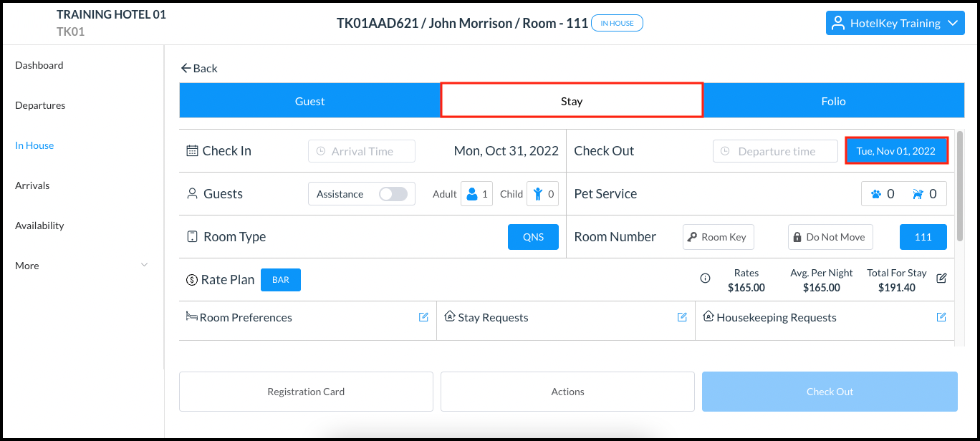Open the Arrivals sidebar section
The height and width of the screenshot is (441, 980).
pos(32,185)
